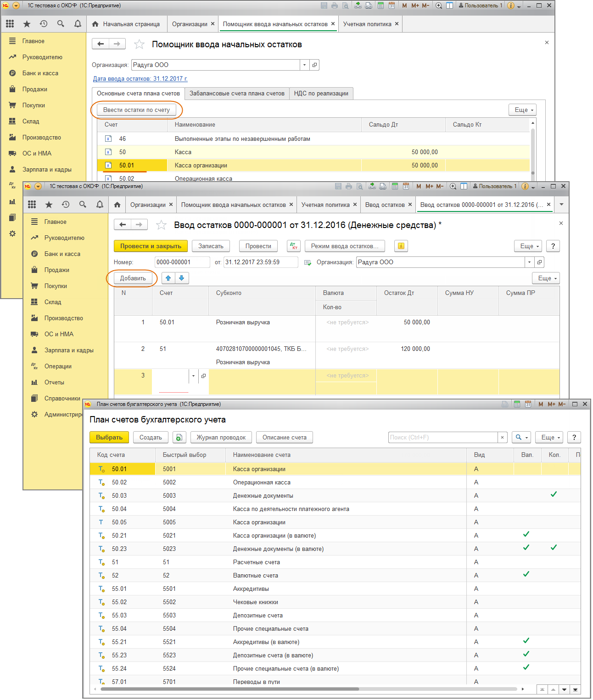This screenshot has width=593, height=700.
Task: Switch to Забалансовые счета плана счетов tab
Action: (x=237, y=94)
